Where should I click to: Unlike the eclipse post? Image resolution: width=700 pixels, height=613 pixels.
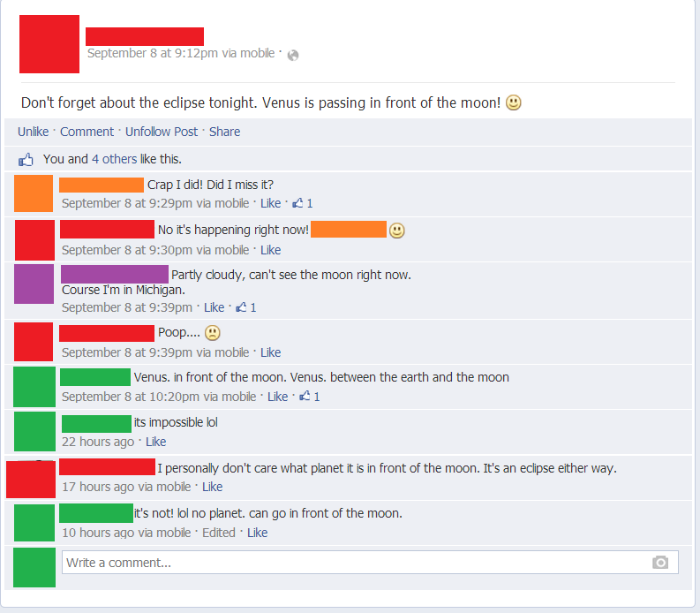(x=33, y=132)
